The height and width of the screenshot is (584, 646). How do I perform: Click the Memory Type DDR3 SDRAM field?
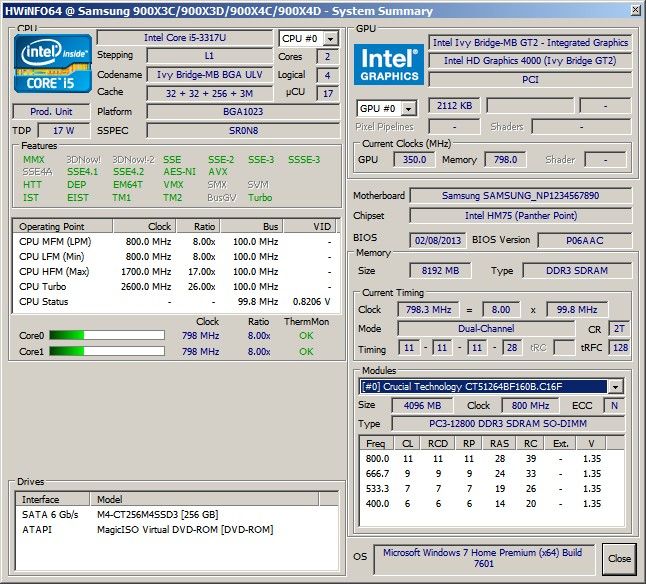coord(577,271)
